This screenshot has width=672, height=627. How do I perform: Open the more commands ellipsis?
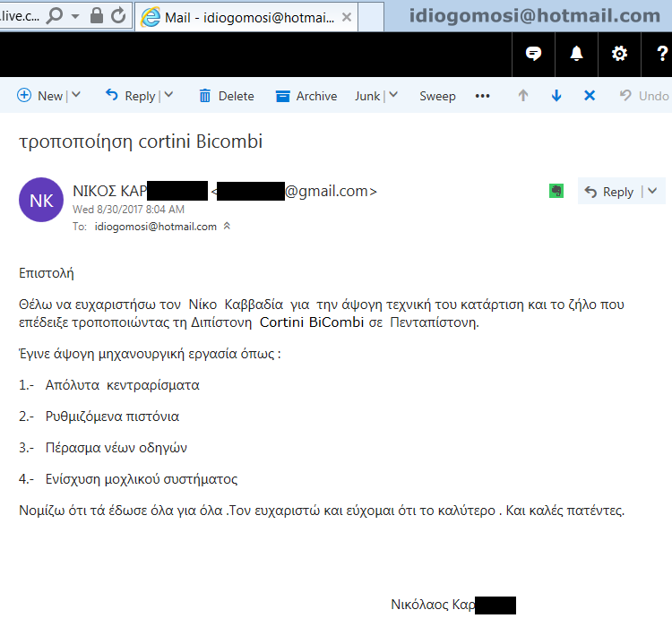click(x=483, y=96)
